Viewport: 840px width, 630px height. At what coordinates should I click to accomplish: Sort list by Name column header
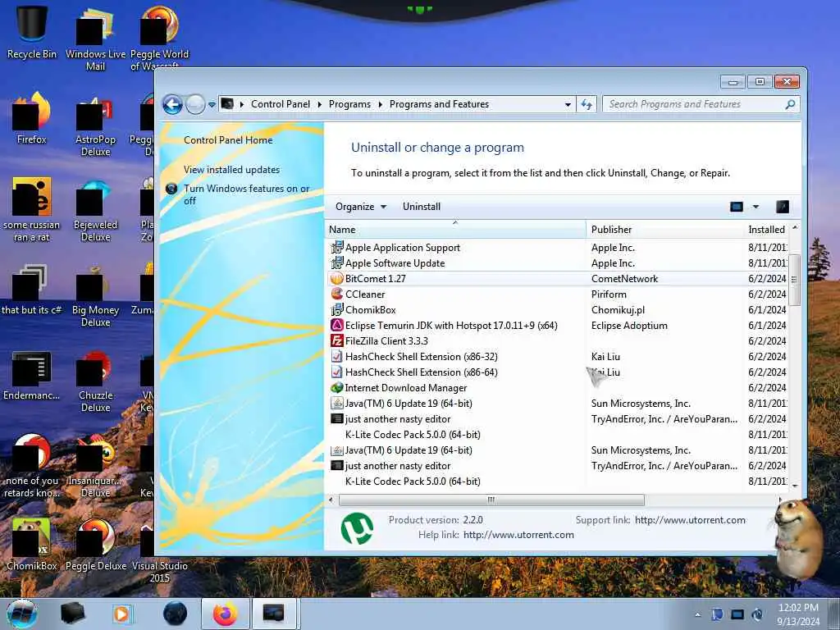click(x=456, y=230)
